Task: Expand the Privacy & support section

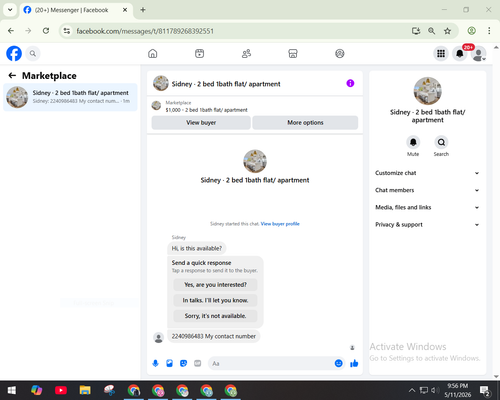Action: pos(427,225)
